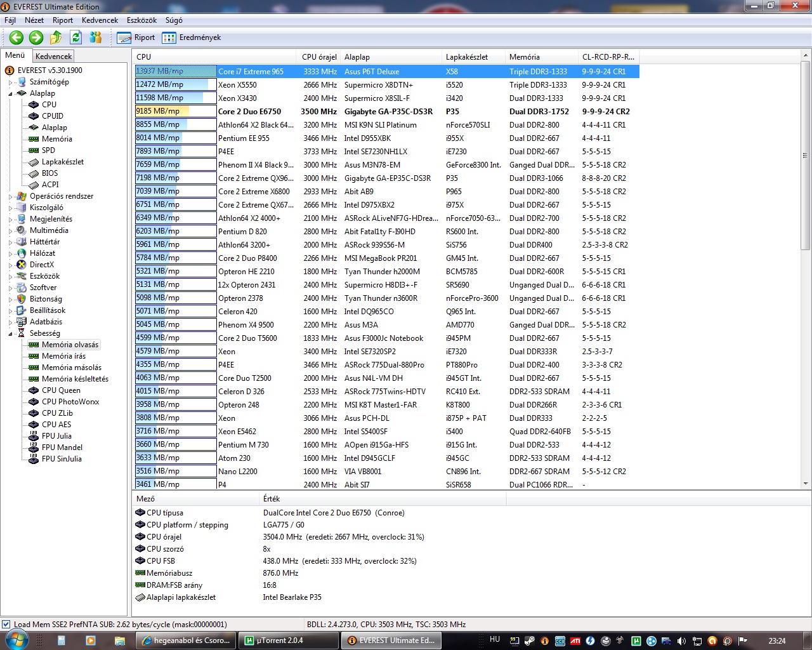
Task: Select the CPU AES benchmark
Action: 56,425
